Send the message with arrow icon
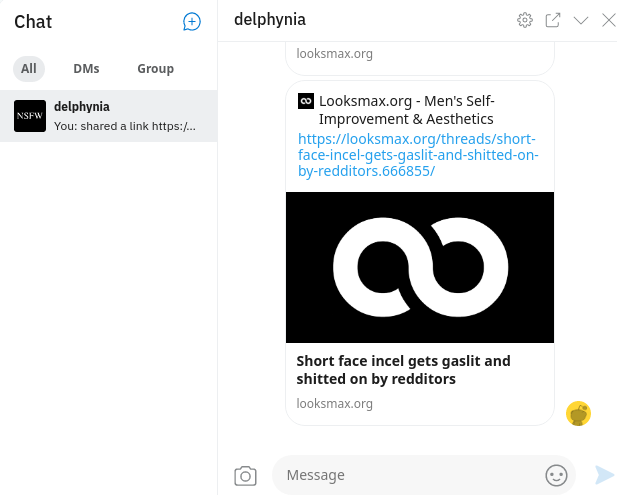Image resolution: width=617 pixels, height=495 pixels. [x=604, y=475]
